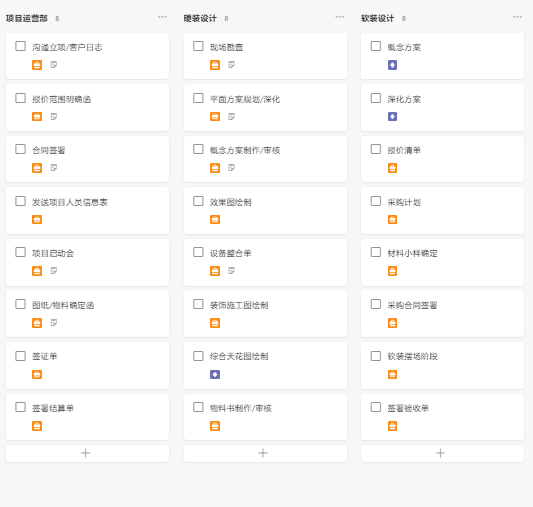This screenshot has width=533, height=507.
Task: Click the orange icon under 采购计划
Action: coord(392,220)
